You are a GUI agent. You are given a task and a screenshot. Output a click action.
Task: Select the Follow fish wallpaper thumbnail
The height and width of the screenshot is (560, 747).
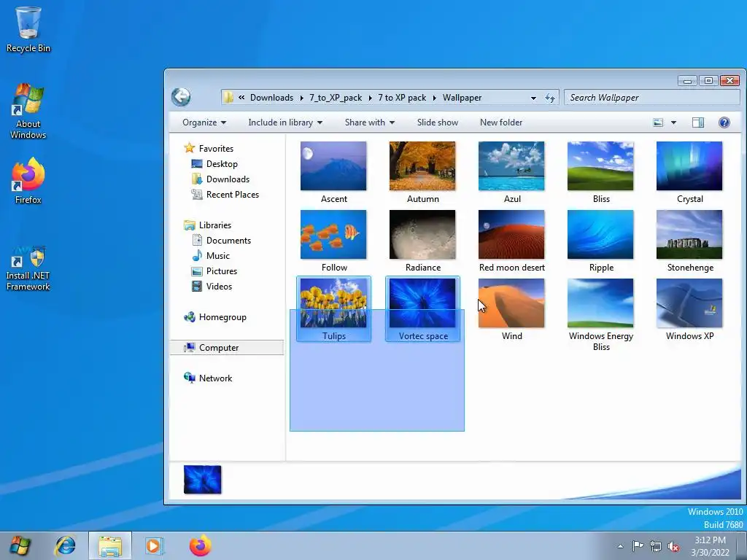click(333, 234)
